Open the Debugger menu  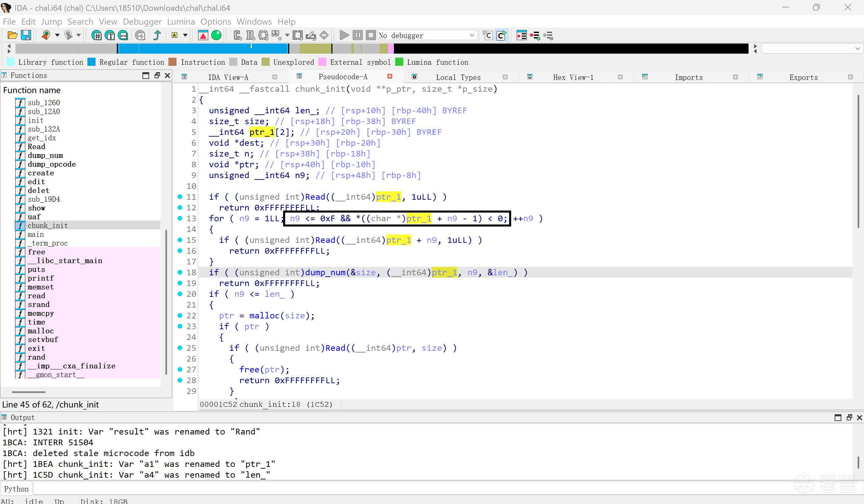[x=142, y=22]
